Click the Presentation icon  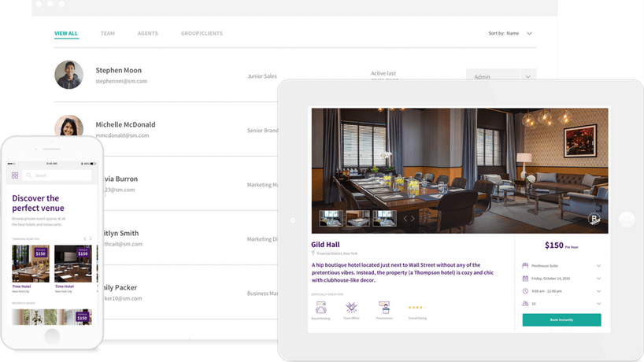click(x=384, y=308)
